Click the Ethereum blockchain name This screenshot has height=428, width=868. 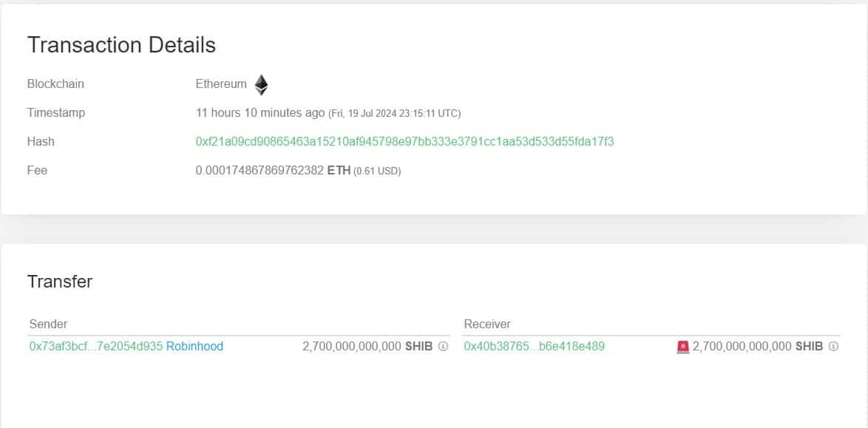point(221,84)
